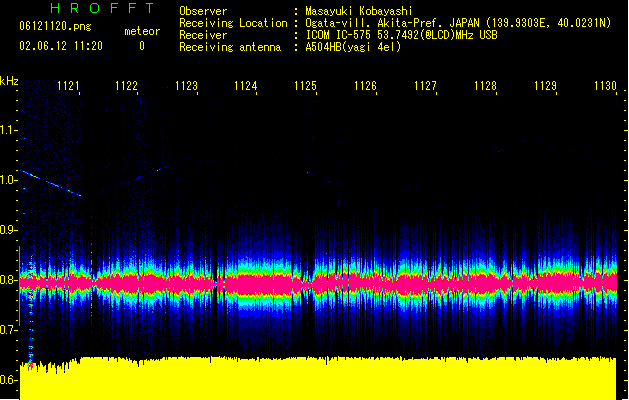This screenshot has width=629, height=400.
Task: Click the 1125 time axis marker
Action: (305, 86)
